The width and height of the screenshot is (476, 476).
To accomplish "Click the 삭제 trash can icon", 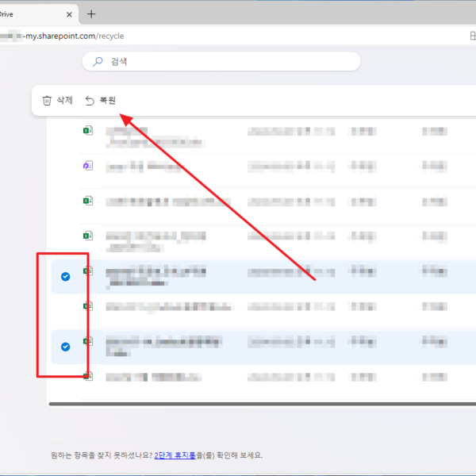I will tap(47, 101).
